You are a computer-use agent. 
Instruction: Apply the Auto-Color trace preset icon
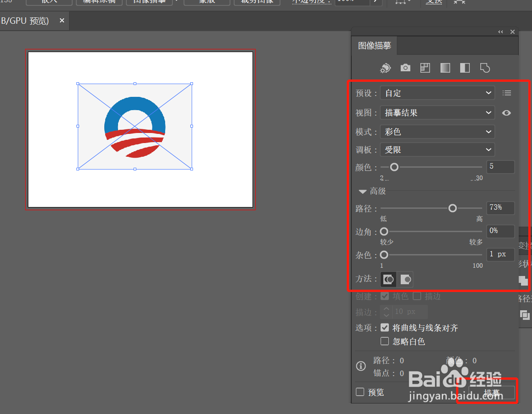[385, 68]
